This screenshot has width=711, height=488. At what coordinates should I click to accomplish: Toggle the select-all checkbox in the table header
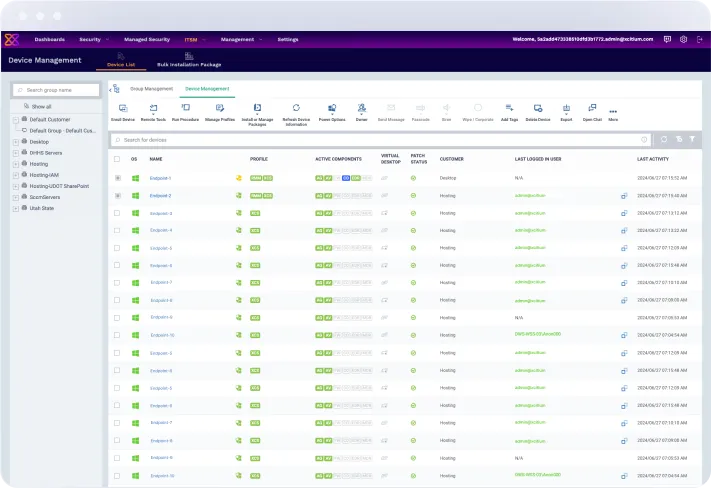[117, 159]
